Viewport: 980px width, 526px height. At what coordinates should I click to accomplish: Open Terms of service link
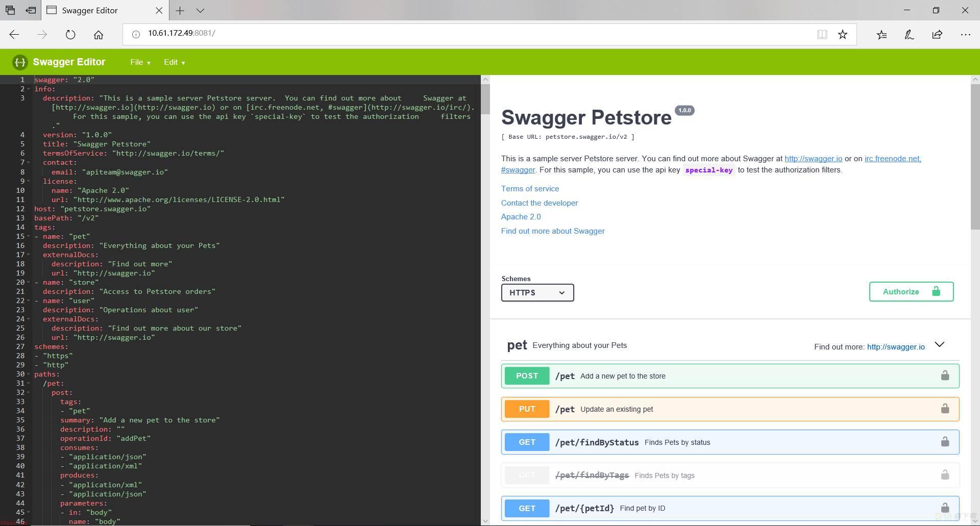(x=530, y=189)
